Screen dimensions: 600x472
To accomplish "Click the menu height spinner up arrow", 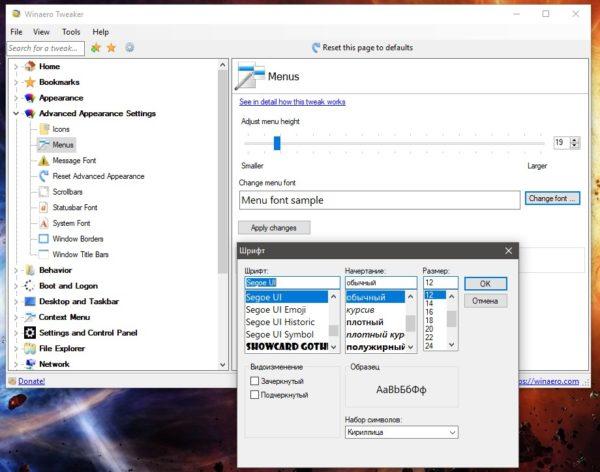I will [x=574, y=140].
